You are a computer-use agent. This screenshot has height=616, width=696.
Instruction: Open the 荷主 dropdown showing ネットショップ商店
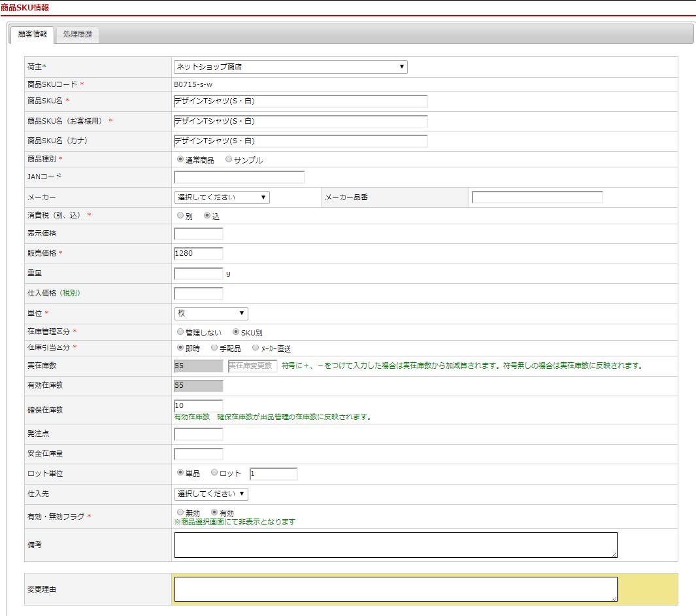290,67
